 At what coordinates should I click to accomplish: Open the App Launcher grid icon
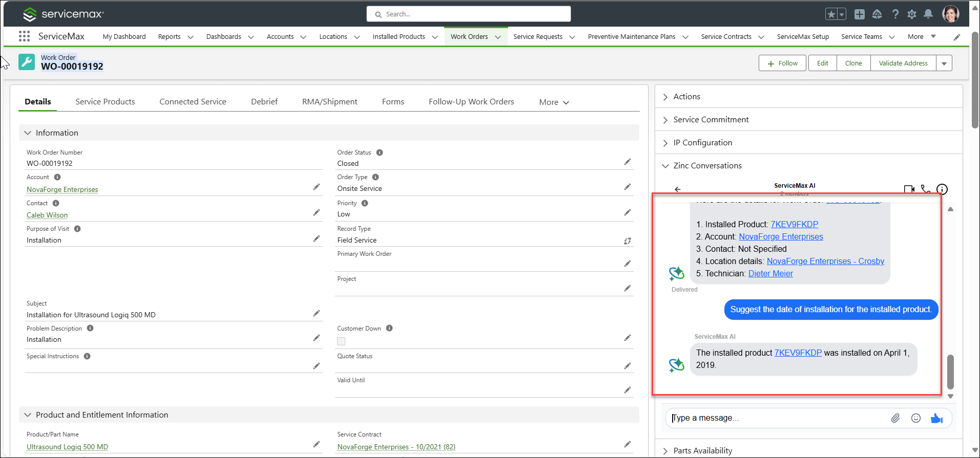click(x=24, y=36)
